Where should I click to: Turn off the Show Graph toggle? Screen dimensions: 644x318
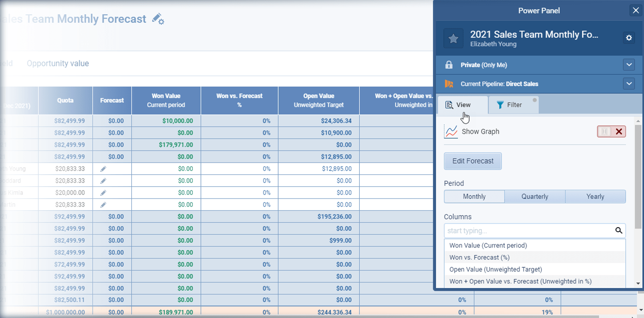point(611,131)
